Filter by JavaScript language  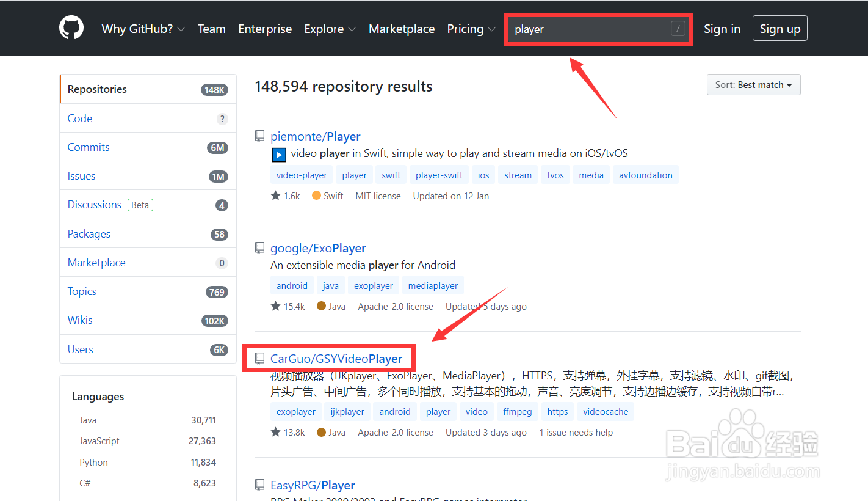148,441
